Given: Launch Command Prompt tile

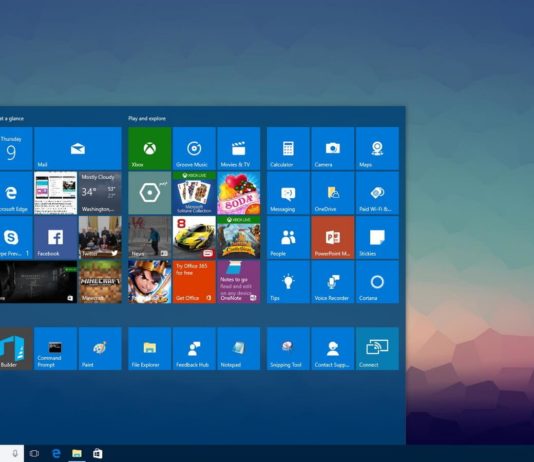Looking at the screenshot, I should (56, 349).
